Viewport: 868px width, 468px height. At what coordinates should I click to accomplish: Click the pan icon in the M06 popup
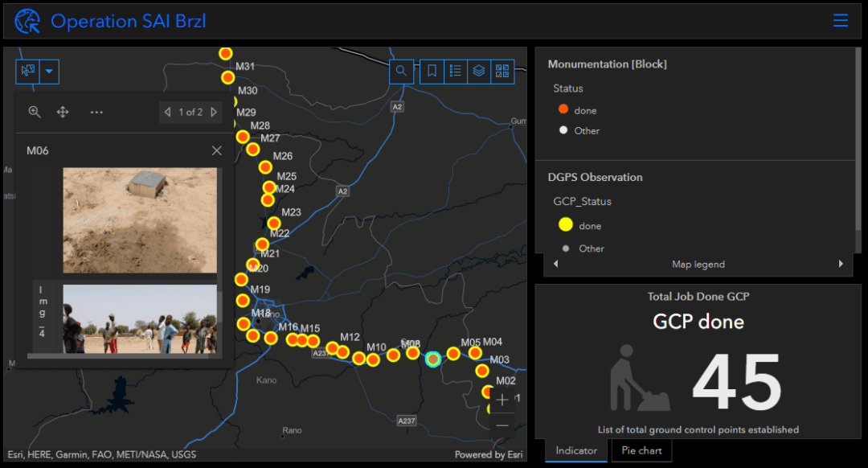pyautogui.click(x=63, y=112)
